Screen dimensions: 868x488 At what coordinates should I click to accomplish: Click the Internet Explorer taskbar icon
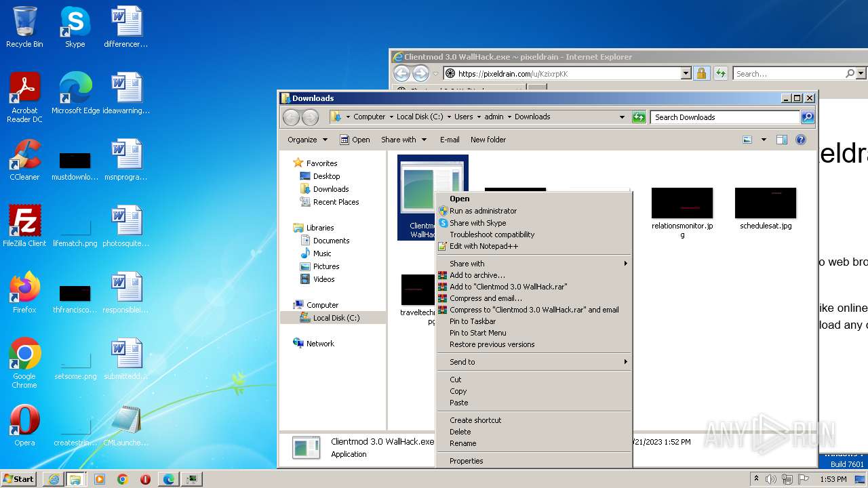(x=54, y=479)
